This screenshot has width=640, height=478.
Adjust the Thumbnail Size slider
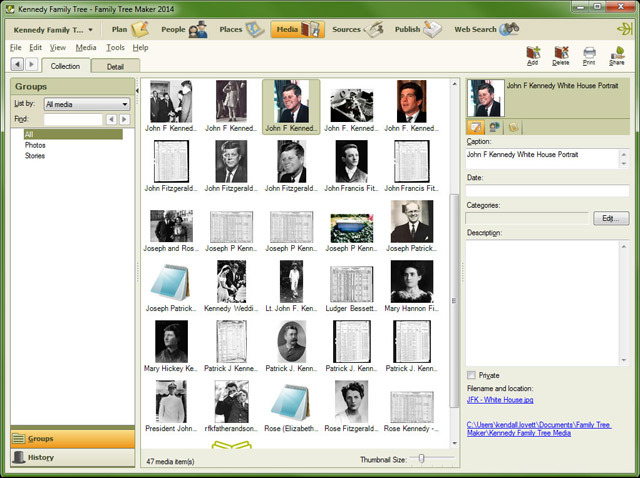coord(422,459)
